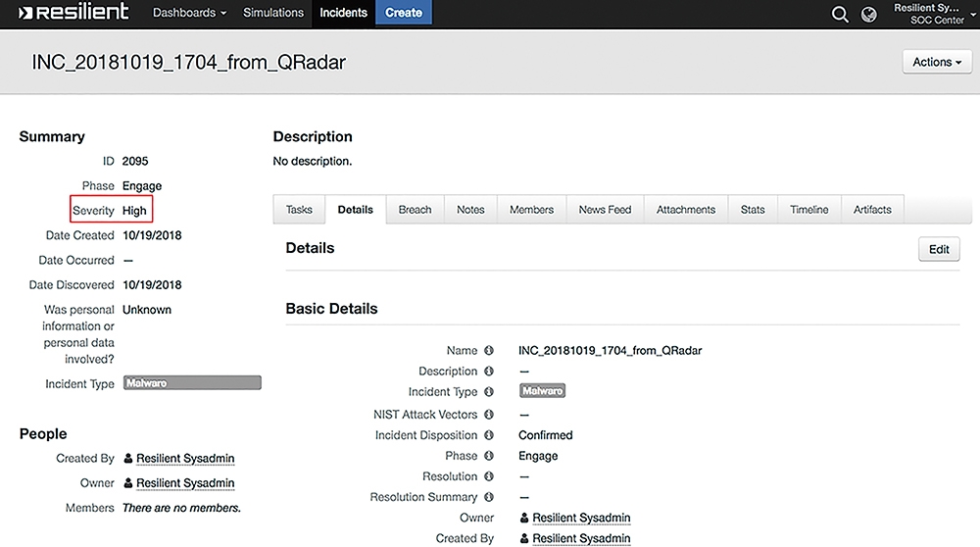Image resolution: width=980 pixels, height=547 pixels.
Task: Open Created By Resilient Sysadmin link in People
Action: 185,458
